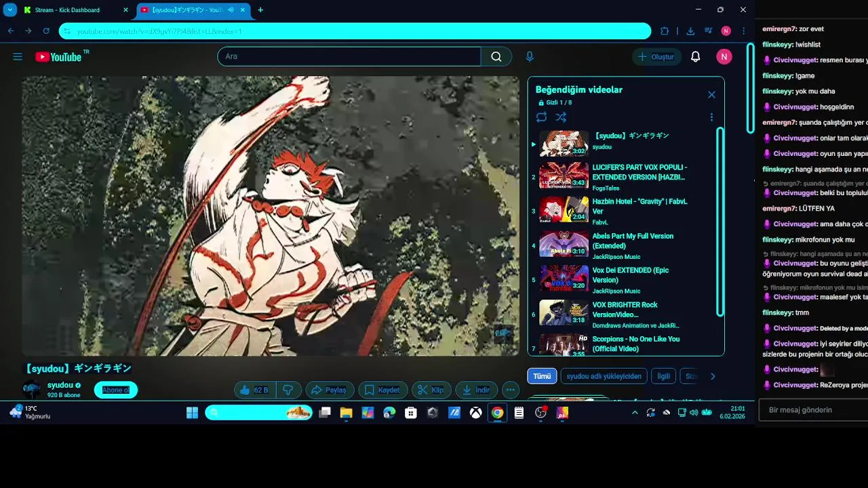This screenshot has width=868, height=488.
Task: Close the YouTube tab
Action: click(243, 10)
